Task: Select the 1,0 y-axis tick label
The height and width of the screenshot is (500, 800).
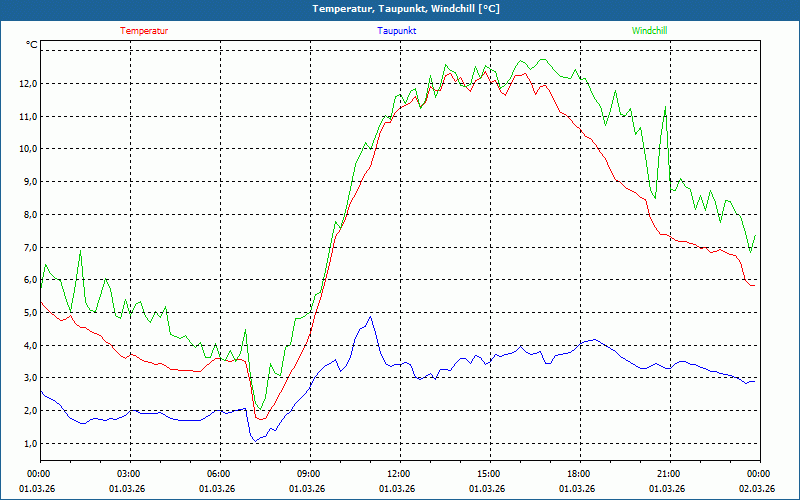Action: pos(29,443)
